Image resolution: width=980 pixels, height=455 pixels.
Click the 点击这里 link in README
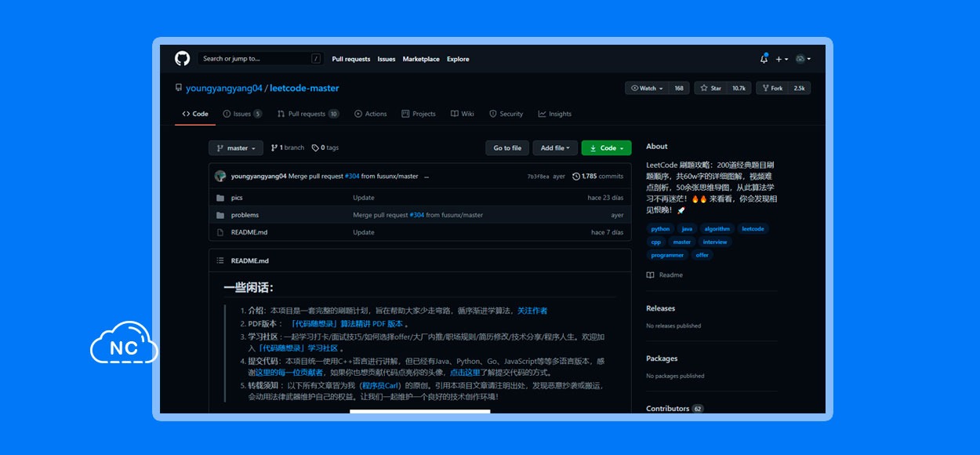coord(465,373)
